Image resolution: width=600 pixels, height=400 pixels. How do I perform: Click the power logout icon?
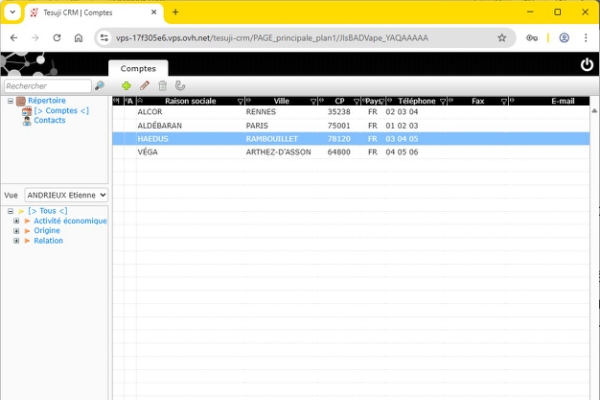(x=586, y=65)
